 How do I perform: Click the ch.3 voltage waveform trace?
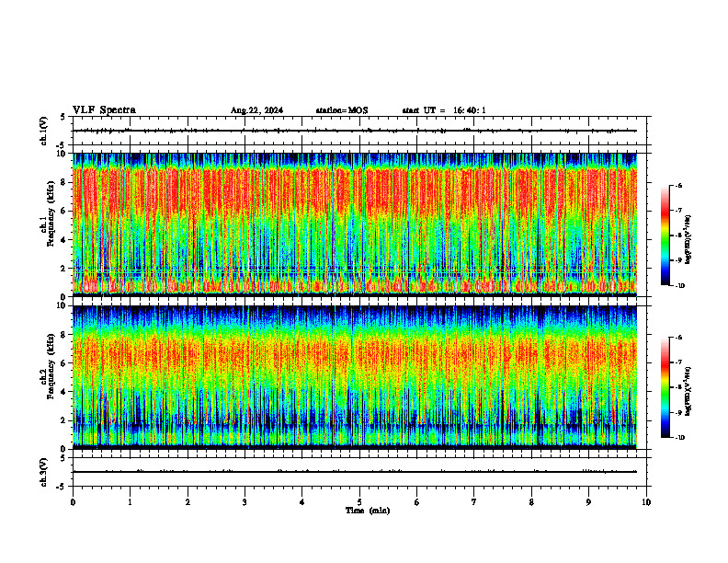click(355, 472)
